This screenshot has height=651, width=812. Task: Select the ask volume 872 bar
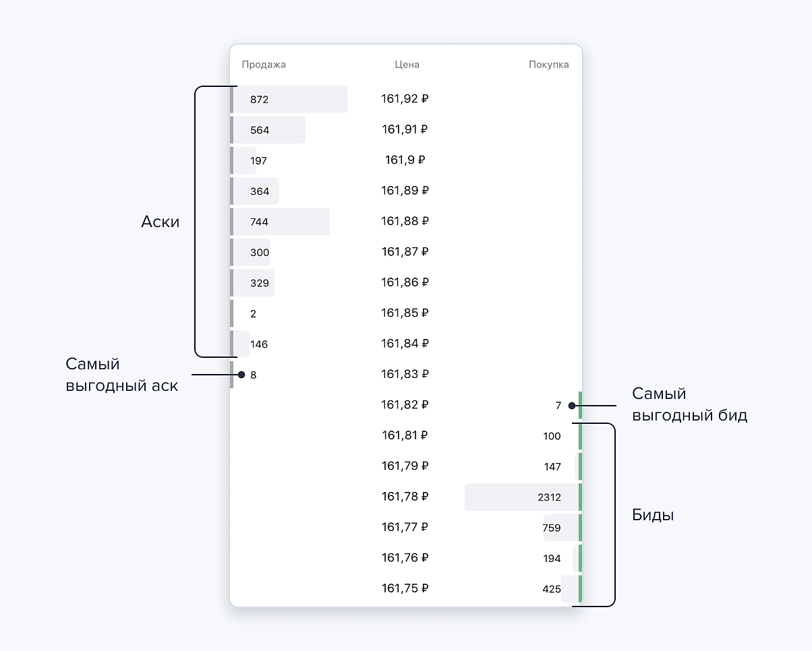tap(289, 100)
